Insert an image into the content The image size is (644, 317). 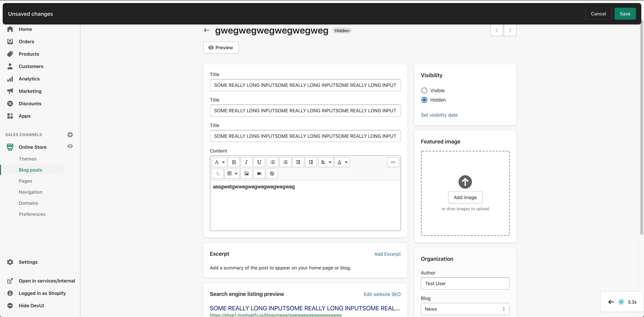pos(247,173)
